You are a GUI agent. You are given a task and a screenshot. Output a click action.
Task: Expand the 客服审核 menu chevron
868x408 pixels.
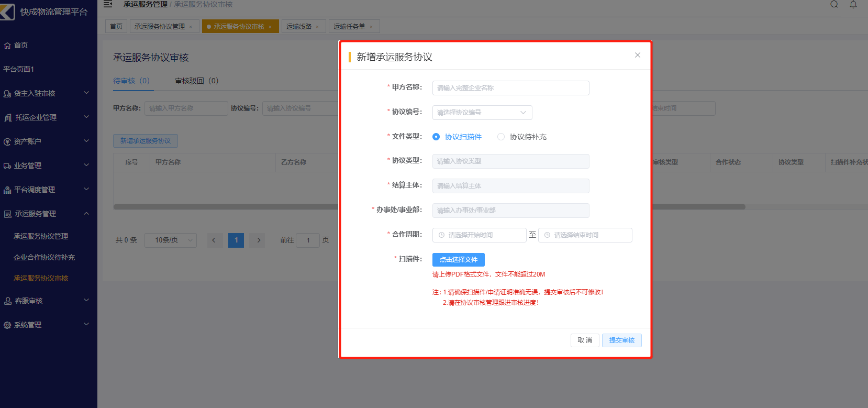86,300
